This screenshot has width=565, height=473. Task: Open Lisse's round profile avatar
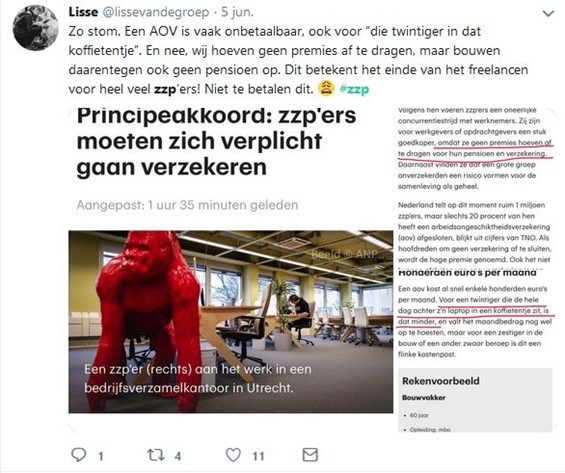point(35,28)
